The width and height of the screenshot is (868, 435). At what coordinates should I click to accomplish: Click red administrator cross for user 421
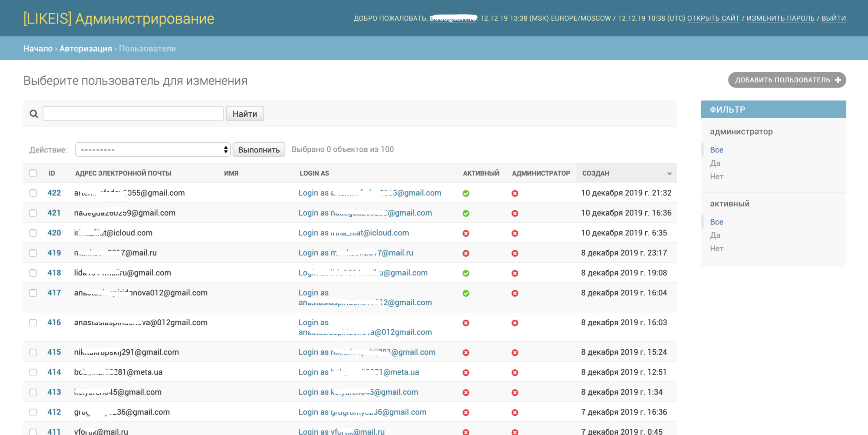tap(515, 213)
